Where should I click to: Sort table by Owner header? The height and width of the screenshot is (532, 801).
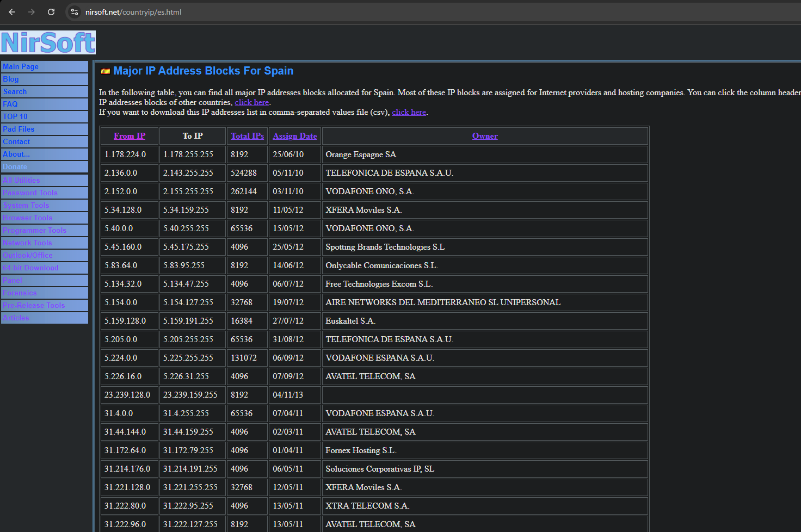pyautogui.click(x=485, y=136)
